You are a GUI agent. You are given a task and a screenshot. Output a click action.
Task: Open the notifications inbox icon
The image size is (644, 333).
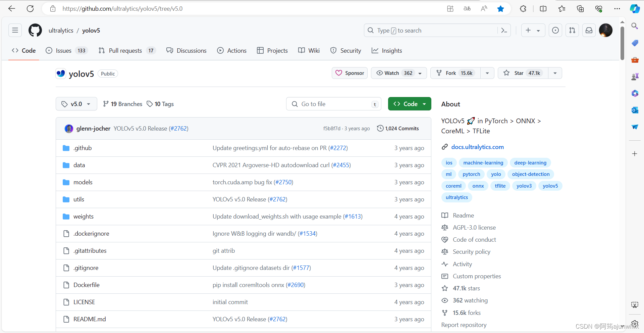click(x=589, y=30)
